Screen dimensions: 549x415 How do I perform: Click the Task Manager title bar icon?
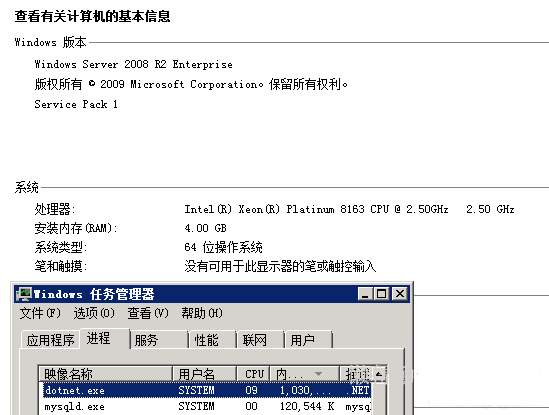click(x=25, y=294)
